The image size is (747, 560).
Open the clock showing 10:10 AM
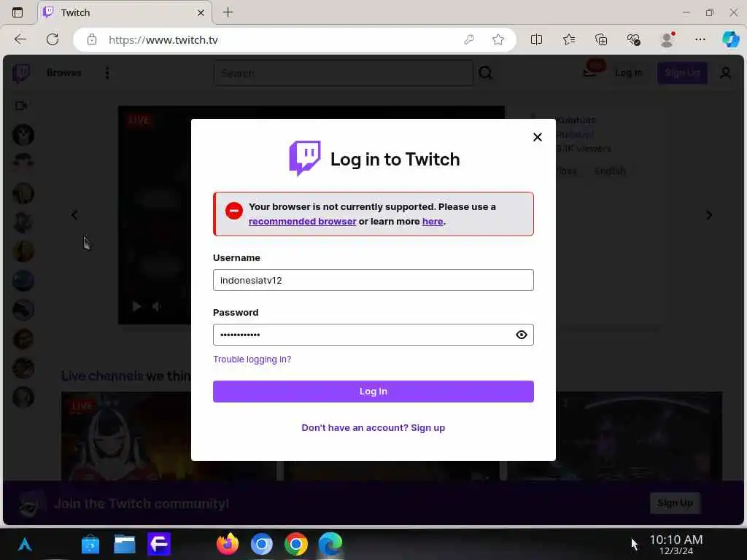click(x=676, y=544)
